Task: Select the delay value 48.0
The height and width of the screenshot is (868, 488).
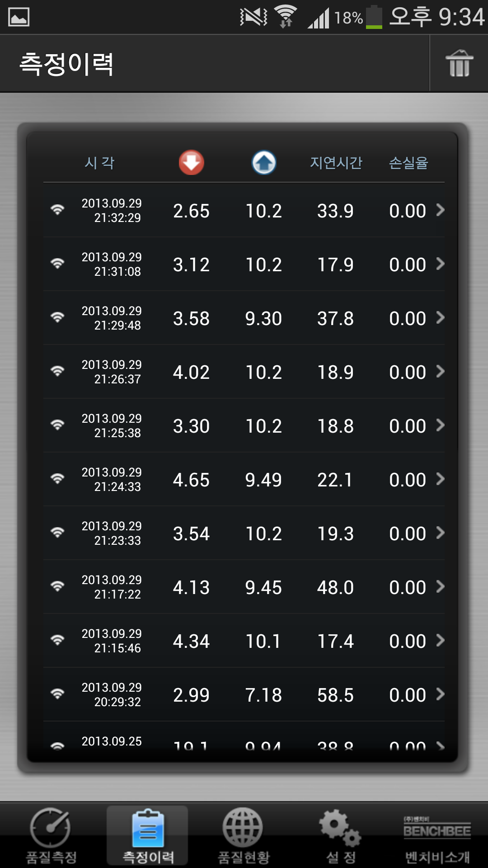Action: (x=335, y=587)
